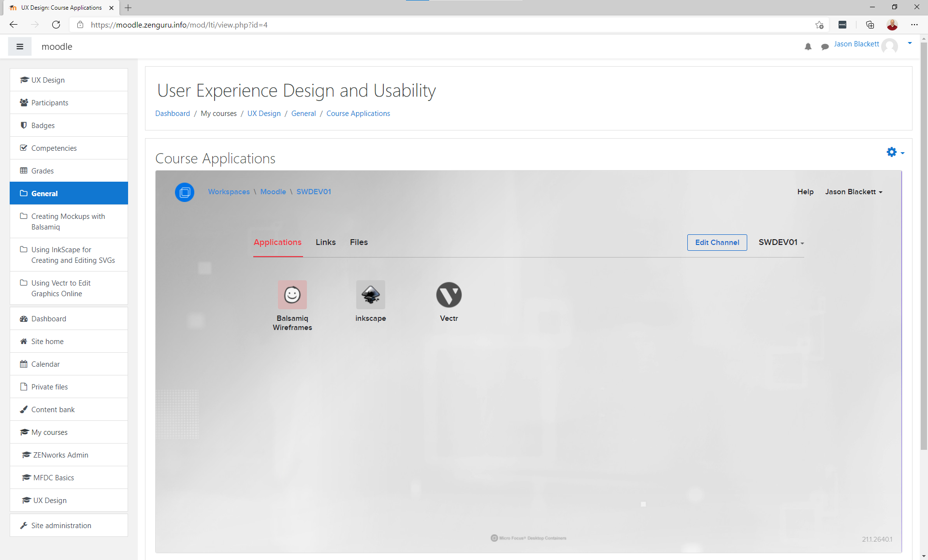Click the browser refresh icon
Viewport: 928px width, 560px height.
coord(56,25)
